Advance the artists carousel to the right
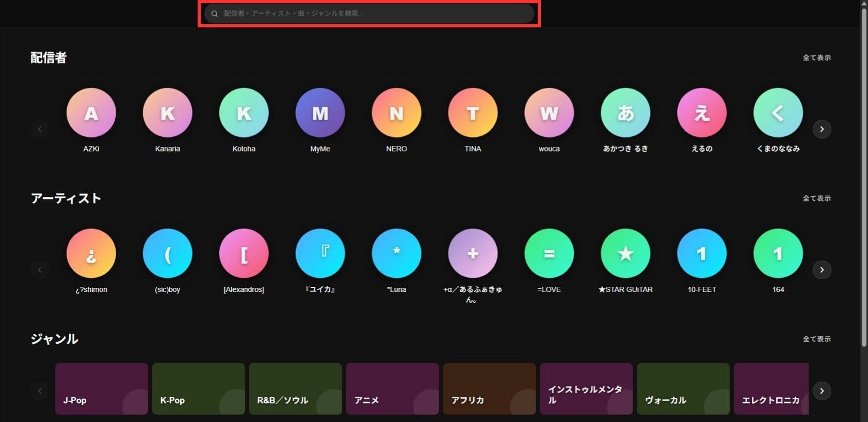The height and width of the screenshot is (422, 868). [x=822, y=270]
